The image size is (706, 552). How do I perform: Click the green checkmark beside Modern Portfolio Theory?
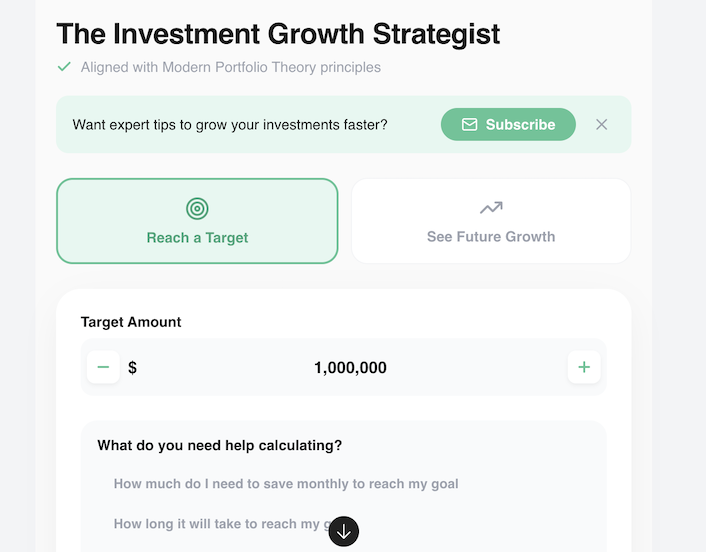tap(64, 67)
